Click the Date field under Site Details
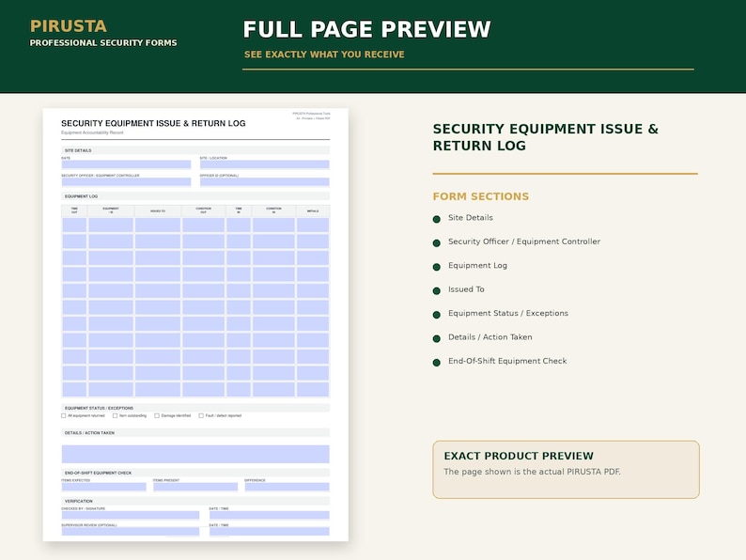Screen dimensions: 746x560 (x=126, y=164)
